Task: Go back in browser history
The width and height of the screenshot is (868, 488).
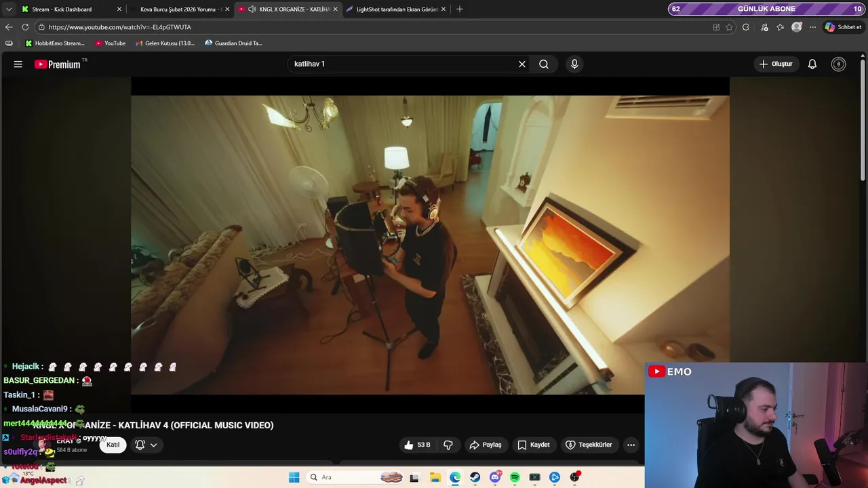Action: tap(9, 27)
